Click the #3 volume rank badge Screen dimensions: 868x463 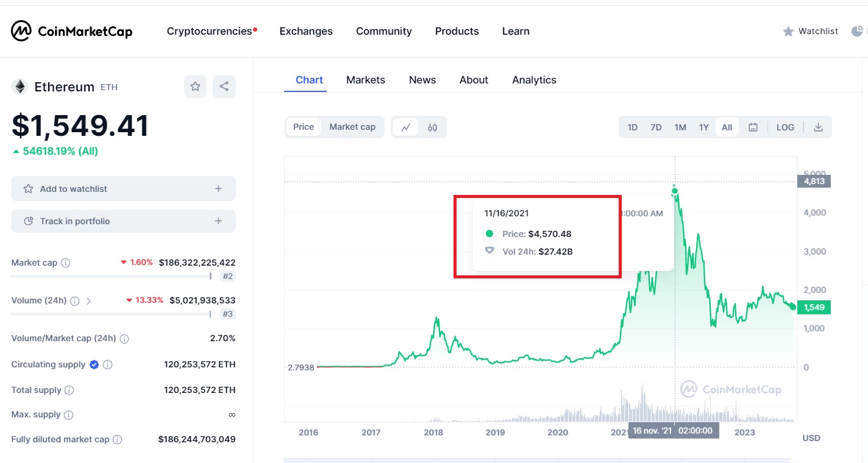point(228,314)
